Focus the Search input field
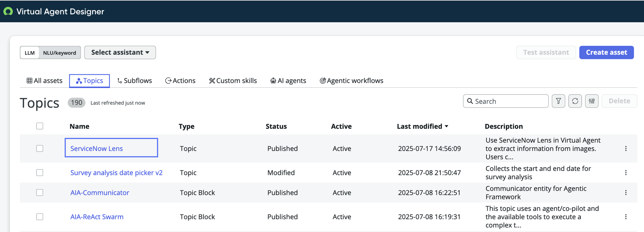The image size is (644, 232). pyautogui.click(x=506, y=101)
